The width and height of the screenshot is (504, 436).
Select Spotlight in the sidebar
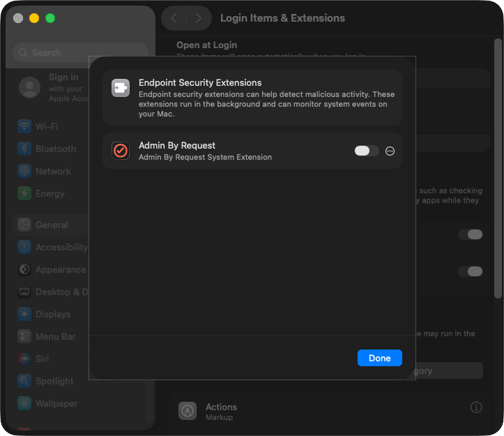tap(54, 381)
